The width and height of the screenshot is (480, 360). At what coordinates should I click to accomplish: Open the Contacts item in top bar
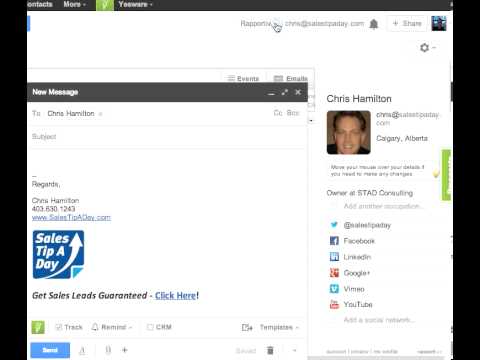point(40,4)
